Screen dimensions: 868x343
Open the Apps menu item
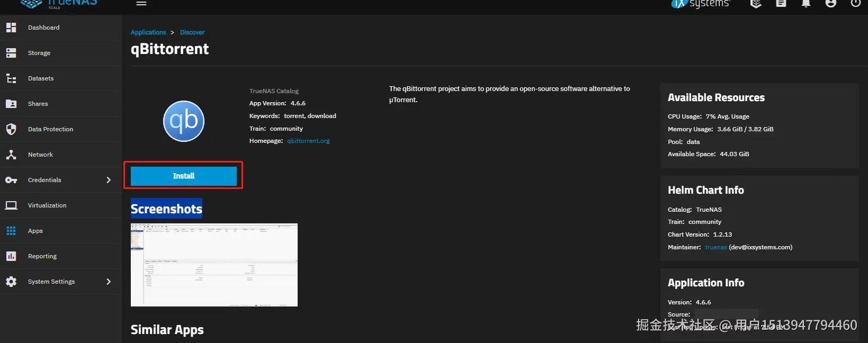tap(61, 231)
